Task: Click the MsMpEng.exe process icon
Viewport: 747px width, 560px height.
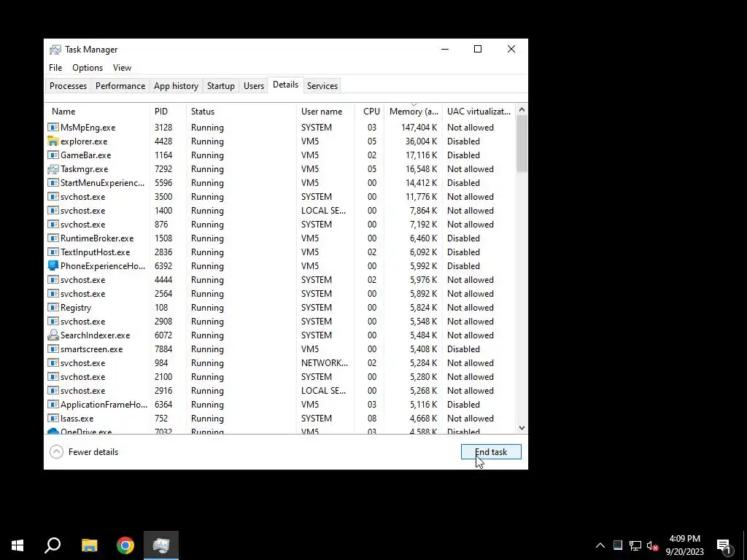Action: (x=53, y=128)
